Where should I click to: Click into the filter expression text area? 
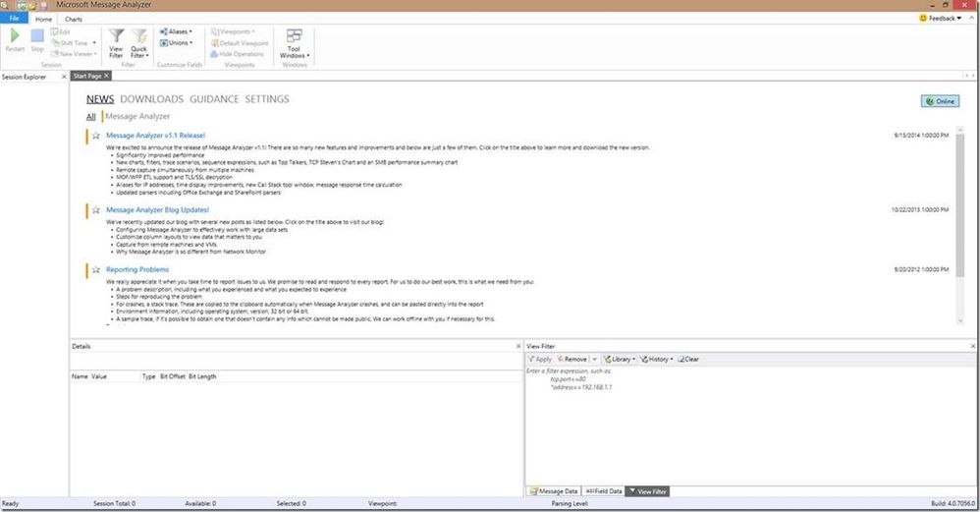750,426
